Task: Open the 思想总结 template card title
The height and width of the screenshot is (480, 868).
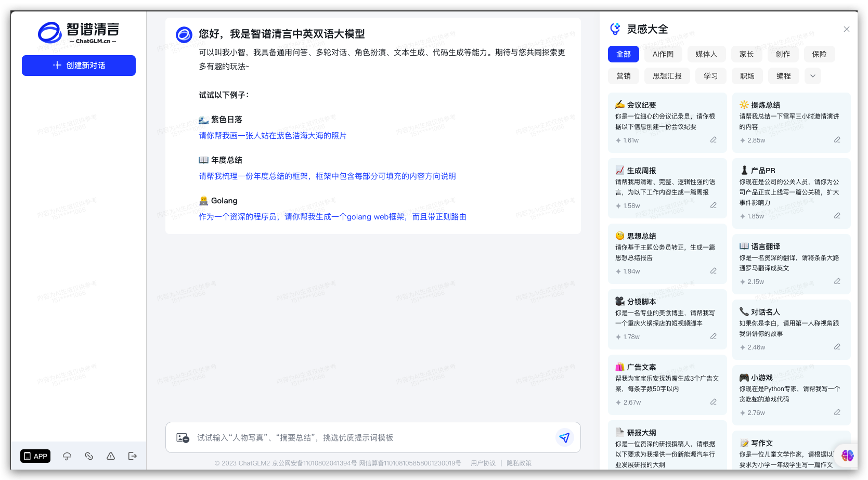Action: pos(641,236)
